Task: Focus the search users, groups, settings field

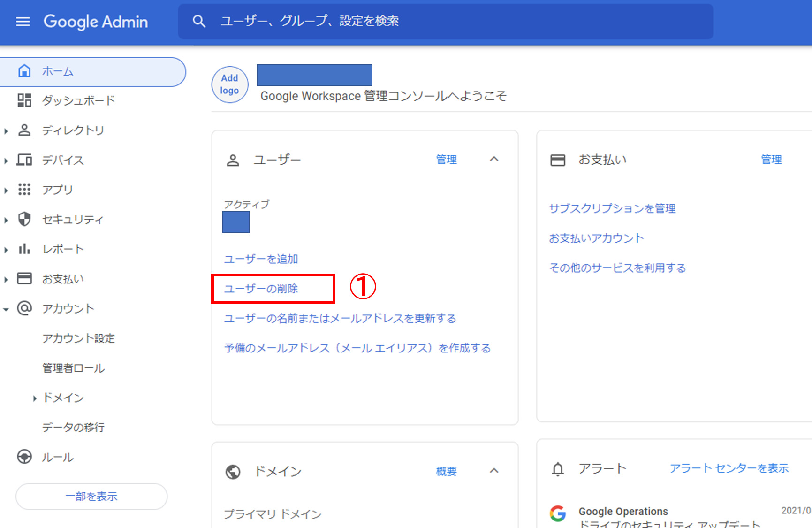Action: coord(446,22)
